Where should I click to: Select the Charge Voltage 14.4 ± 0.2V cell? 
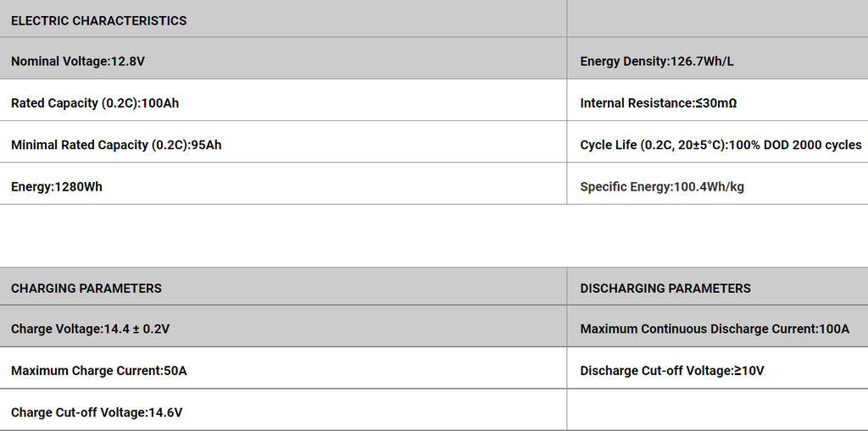(x=91, y=329)
